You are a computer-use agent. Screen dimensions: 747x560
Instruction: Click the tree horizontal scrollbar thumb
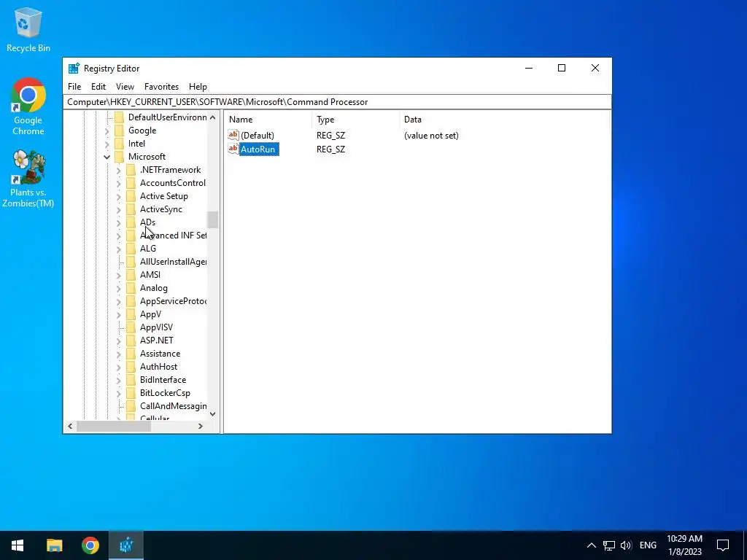click(114, 426)
